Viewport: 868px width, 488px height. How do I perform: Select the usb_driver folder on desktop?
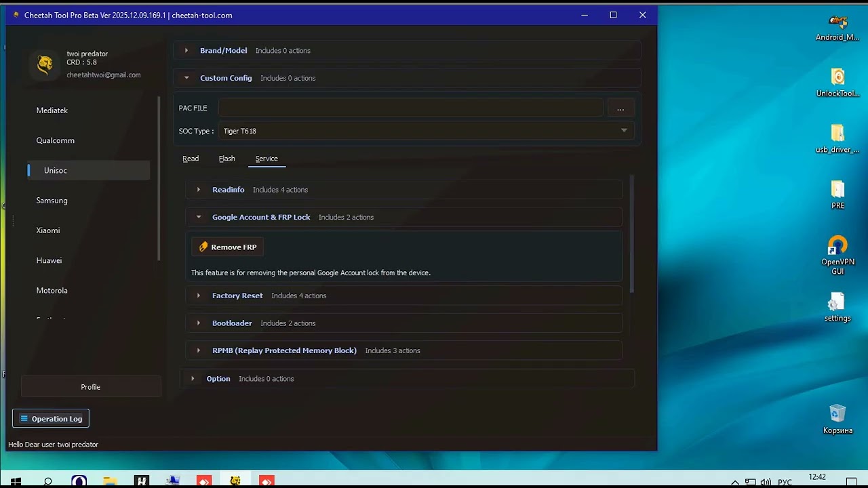tap(837, 139)
